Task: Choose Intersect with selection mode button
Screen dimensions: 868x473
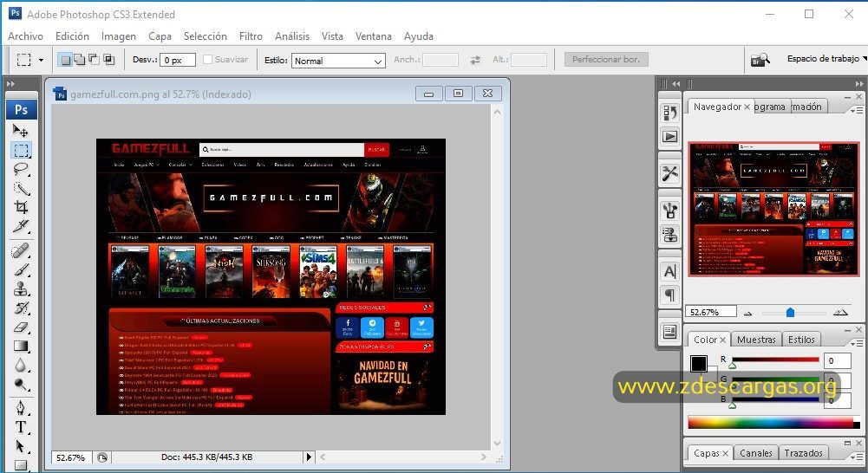Action: (x=108, y=59)
